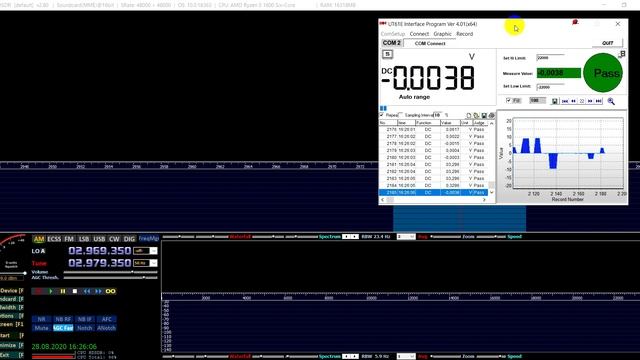Select ECSS demodulation mode
This screenshot has width=640, height=360.
tap(54, 239)
